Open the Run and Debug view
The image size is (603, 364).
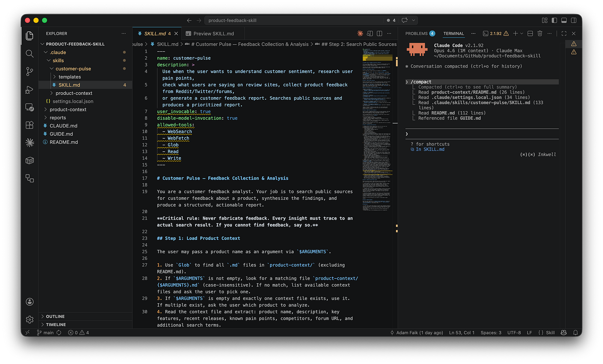click(x=29, y=89)
